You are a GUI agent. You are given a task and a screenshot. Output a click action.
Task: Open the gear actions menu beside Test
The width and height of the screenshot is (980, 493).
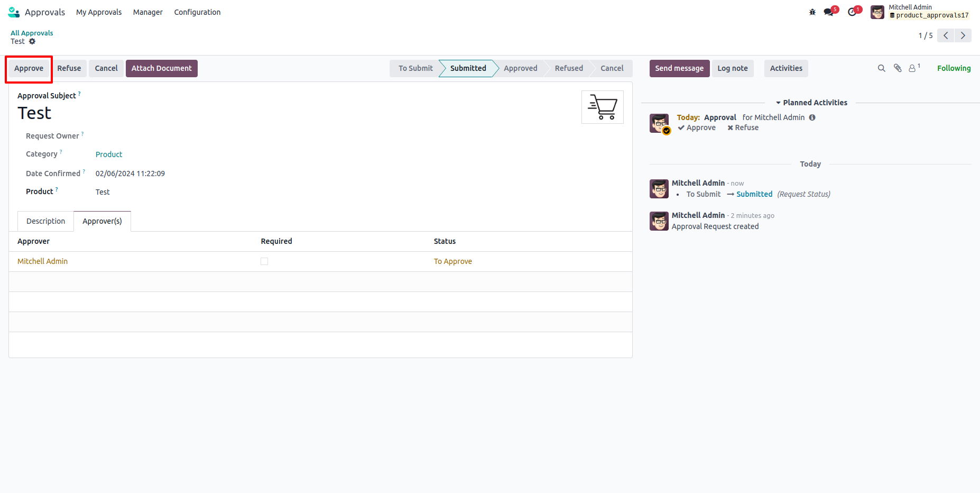pos(32,41)
